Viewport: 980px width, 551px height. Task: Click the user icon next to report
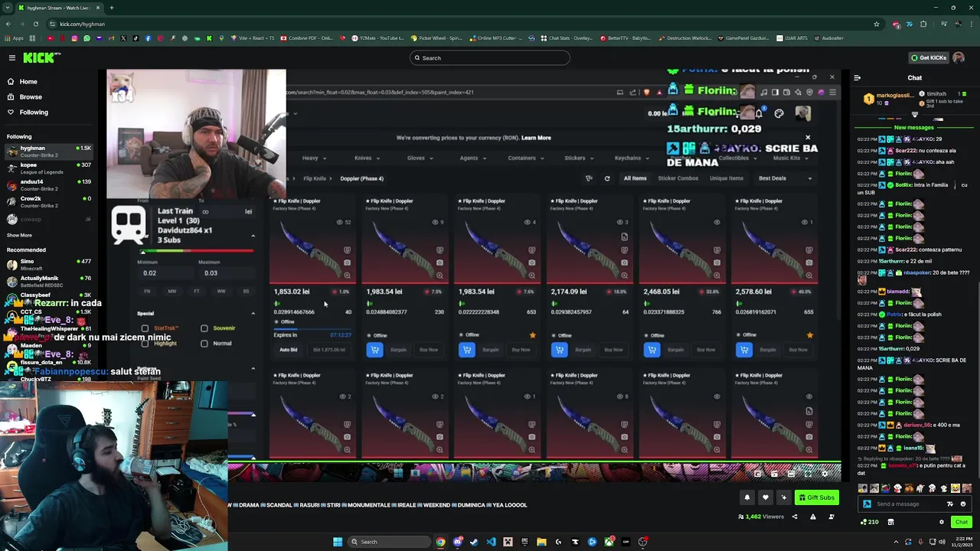pos(831,517)
